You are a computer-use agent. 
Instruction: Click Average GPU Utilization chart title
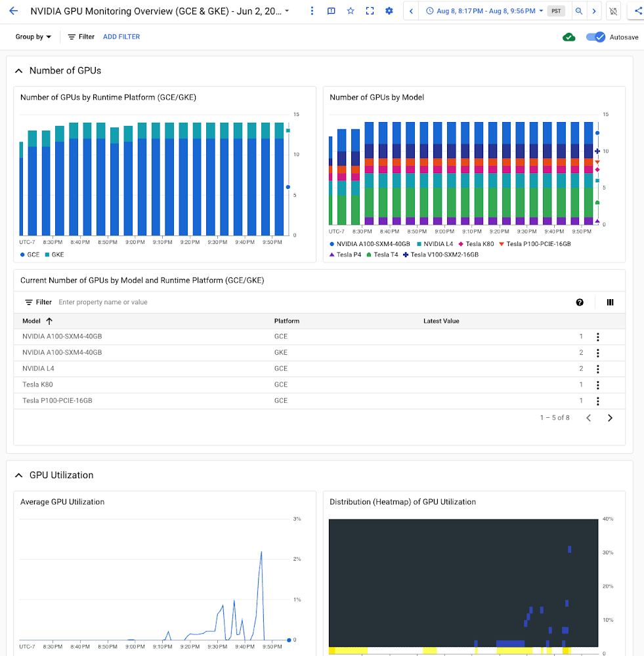tap(62, 502)
